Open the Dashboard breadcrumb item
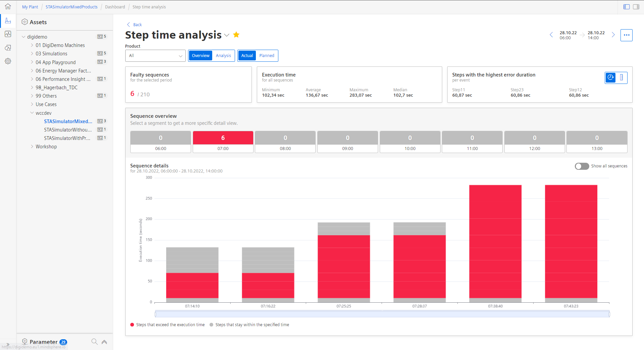This screenshot has width=644, height=350. tap(115, 7)
